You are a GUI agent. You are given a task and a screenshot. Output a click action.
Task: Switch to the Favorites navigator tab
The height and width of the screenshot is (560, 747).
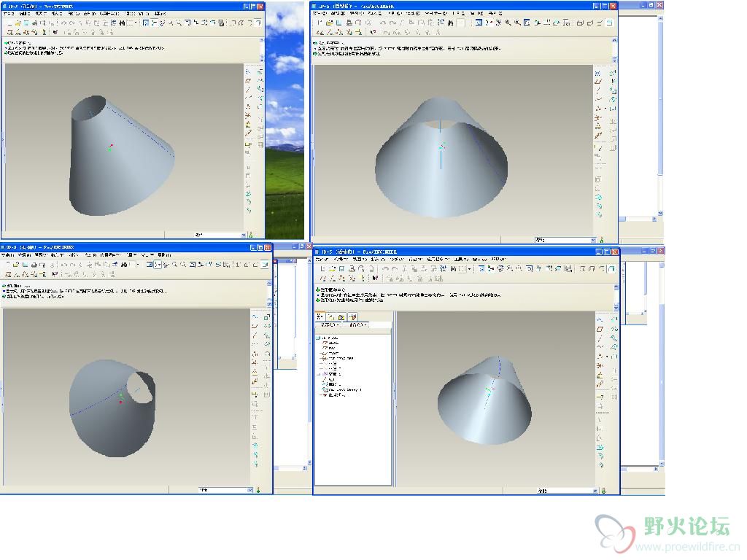click(341, 316)
